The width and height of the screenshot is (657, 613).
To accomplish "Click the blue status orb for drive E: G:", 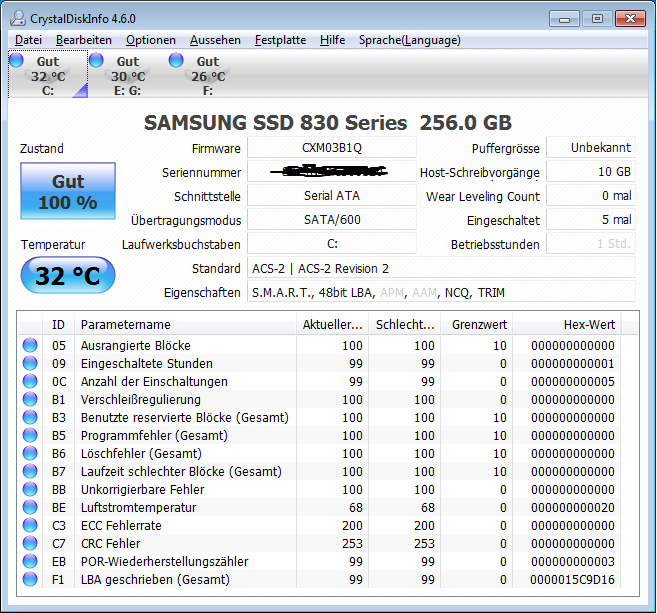I will coord(96,60).
